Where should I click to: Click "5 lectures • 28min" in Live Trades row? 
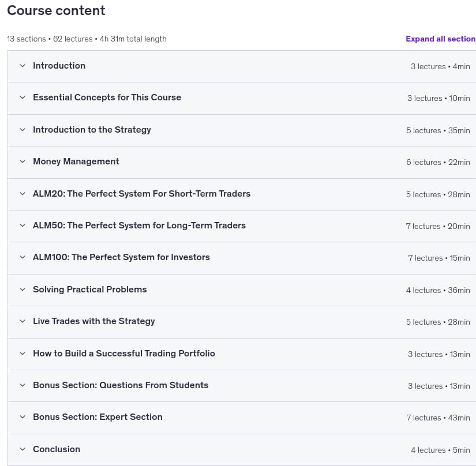[438, 322]
